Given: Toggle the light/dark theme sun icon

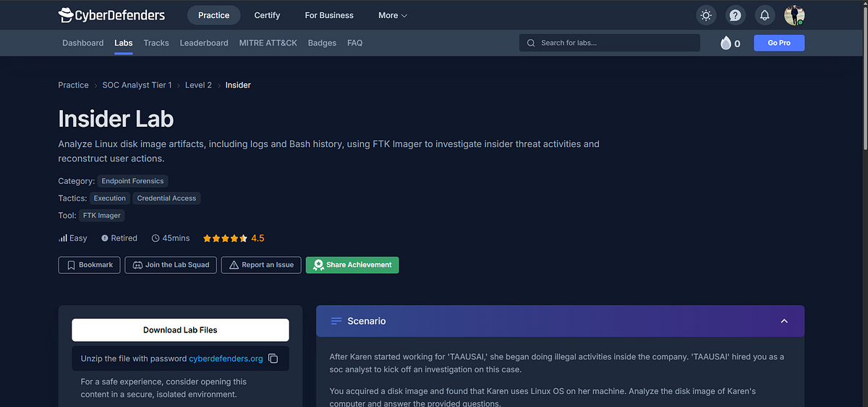Looking at the screenshot, I should point(706,15).
